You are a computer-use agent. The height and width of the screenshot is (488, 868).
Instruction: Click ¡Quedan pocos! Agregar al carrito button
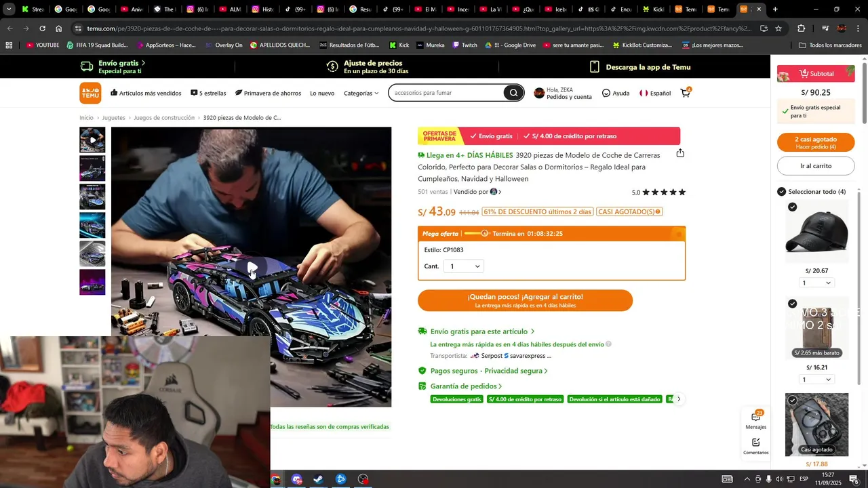point(525,300)
